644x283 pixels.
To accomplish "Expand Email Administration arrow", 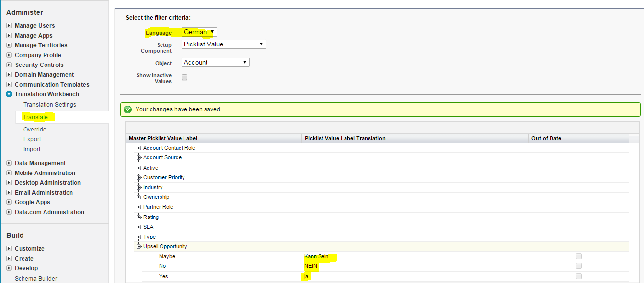I will 9,193.
